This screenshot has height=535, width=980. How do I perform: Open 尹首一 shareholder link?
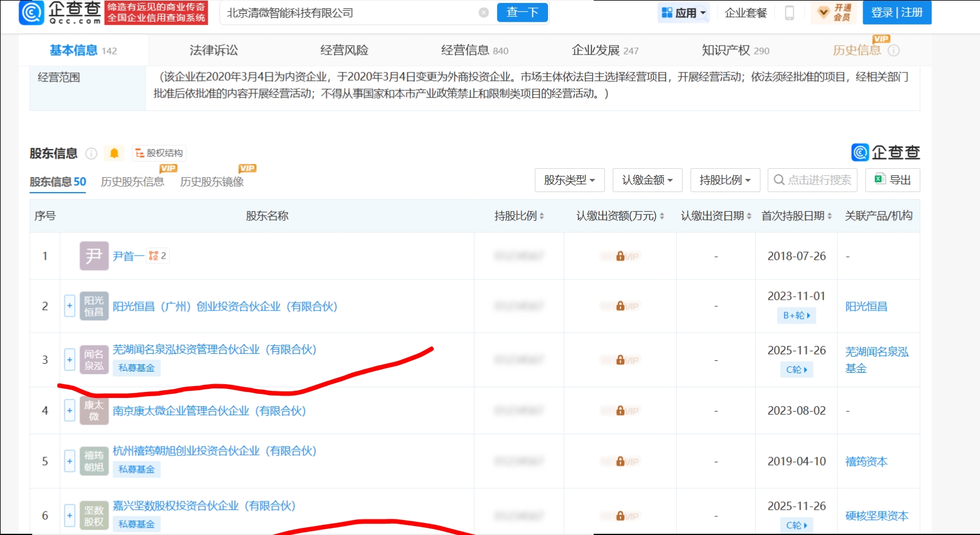coord(128,256)
